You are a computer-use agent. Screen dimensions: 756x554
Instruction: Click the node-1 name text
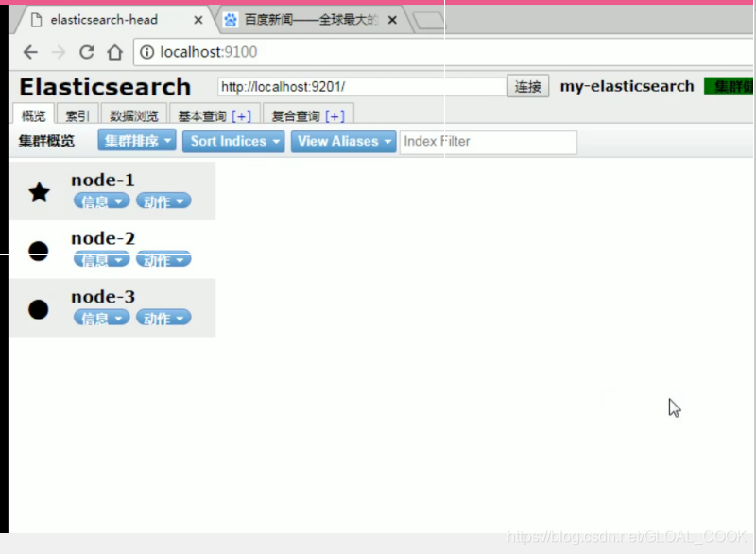(x=103, y=180)
